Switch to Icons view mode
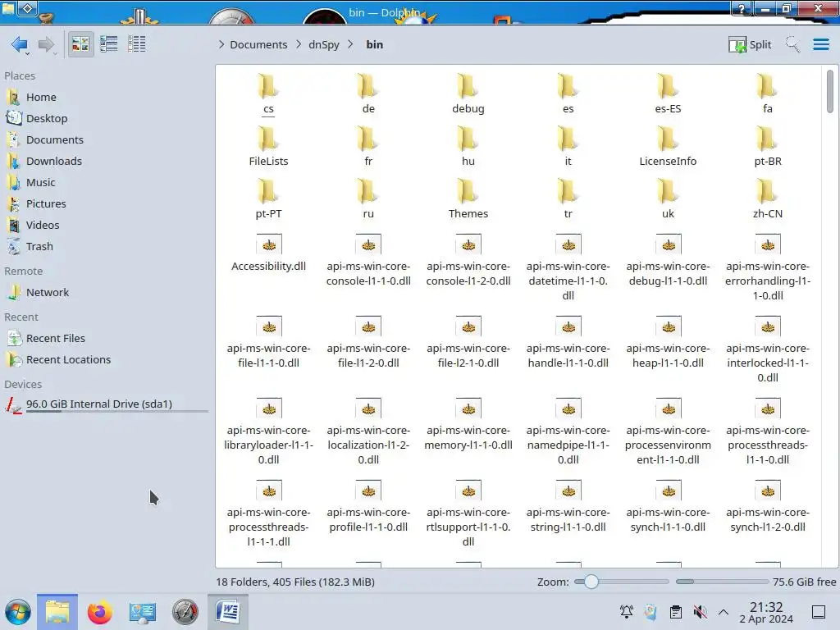840x630 pixels. [x=80, y=44]
